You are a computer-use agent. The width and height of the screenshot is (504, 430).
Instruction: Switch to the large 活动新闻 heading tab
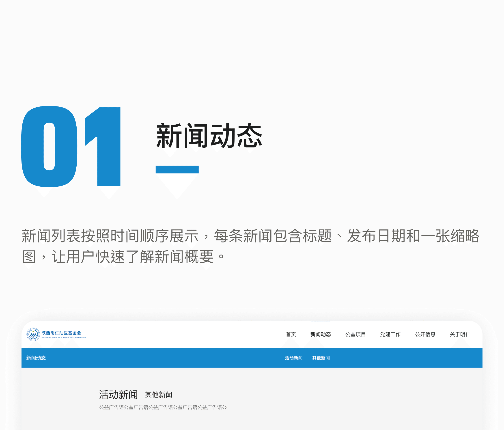point(118,394)
